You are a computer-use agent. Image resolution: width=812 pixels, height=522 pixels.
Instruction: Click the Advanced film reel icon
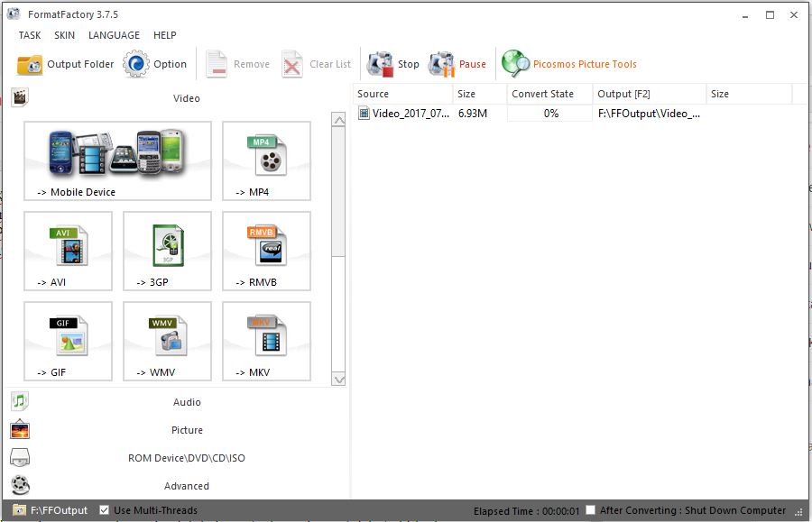tap(20, 485)
